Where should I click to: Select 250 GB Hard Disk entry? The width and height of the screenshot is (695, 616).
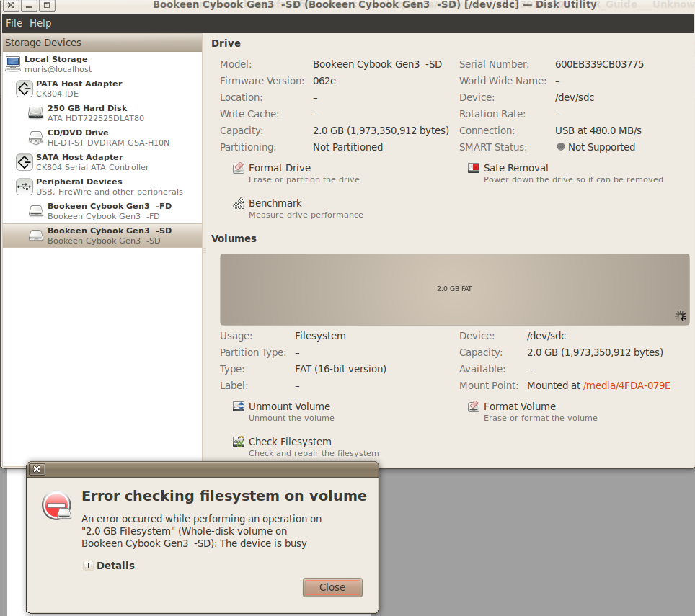102,112
